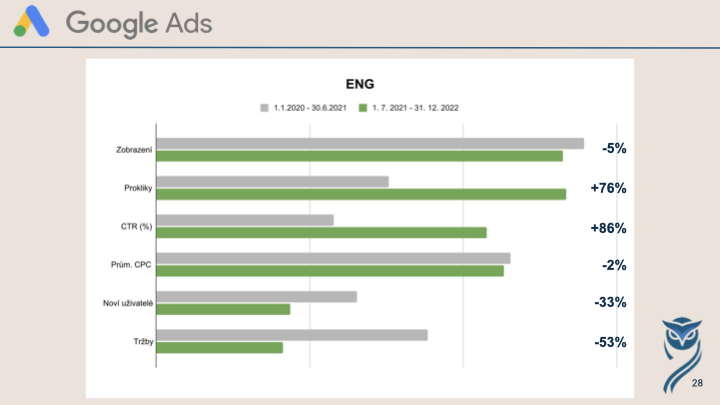720x405 pixels.
Task: Select the gray legend swatch for 1.1.2020 - 30.6.2021
Action: pos(264,108)
